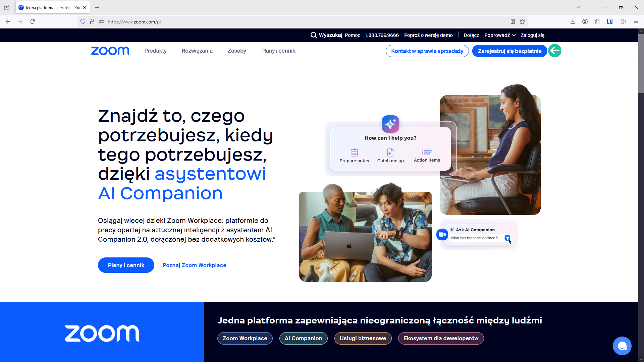Click the site security padlock icon
The width and height of the screenshot is (644, 362).
pos(92,22)
